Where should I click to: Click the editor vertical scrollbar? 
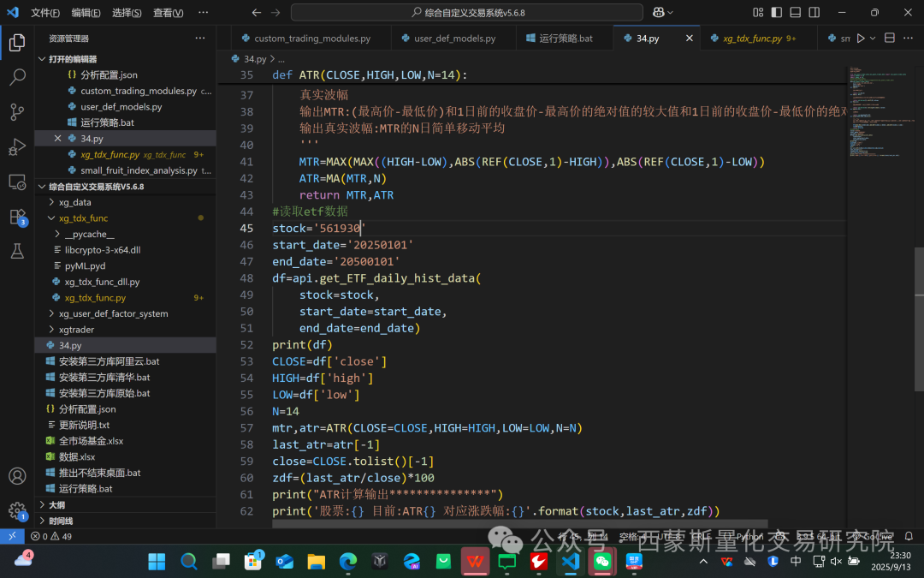point(919,319)
